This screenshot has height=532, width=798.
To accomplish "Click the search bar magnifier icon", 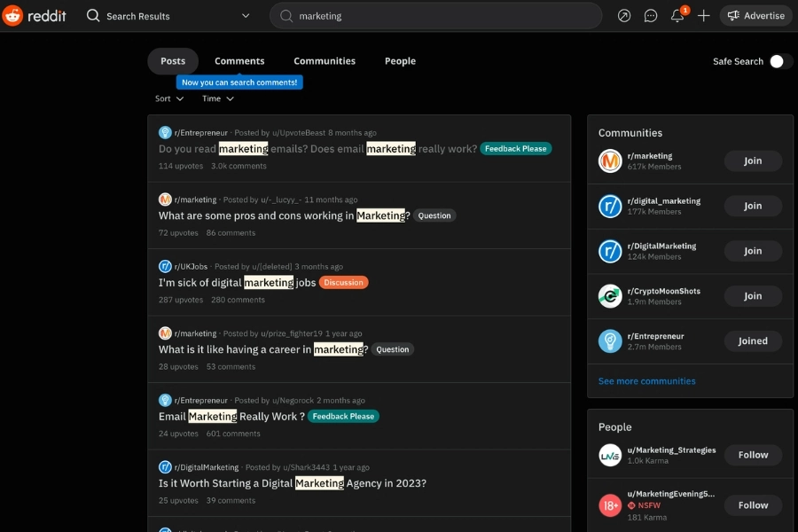I will (x=286, y=16).
